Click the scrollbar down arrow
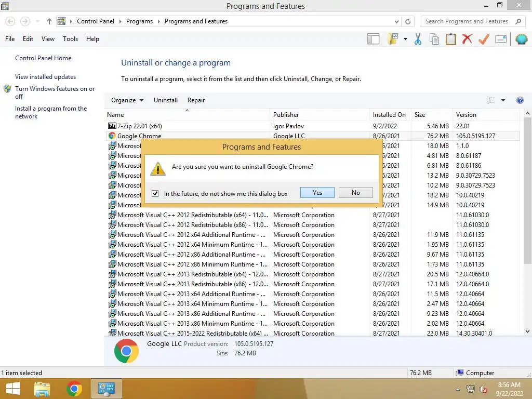The width and height of the screenshot is (532, 399). click(x=527, y=331)
